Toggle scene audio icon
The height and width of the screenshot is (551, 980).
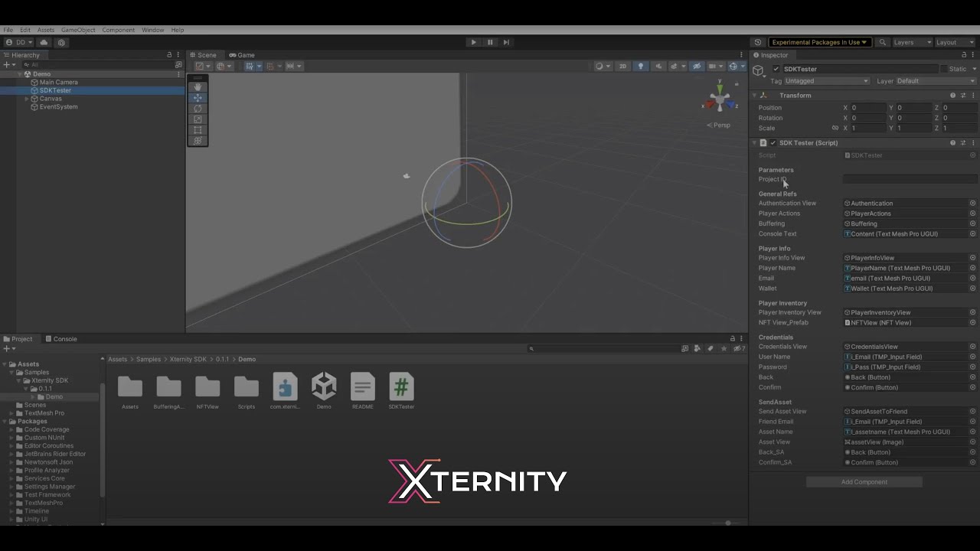(x=658, y=66)
